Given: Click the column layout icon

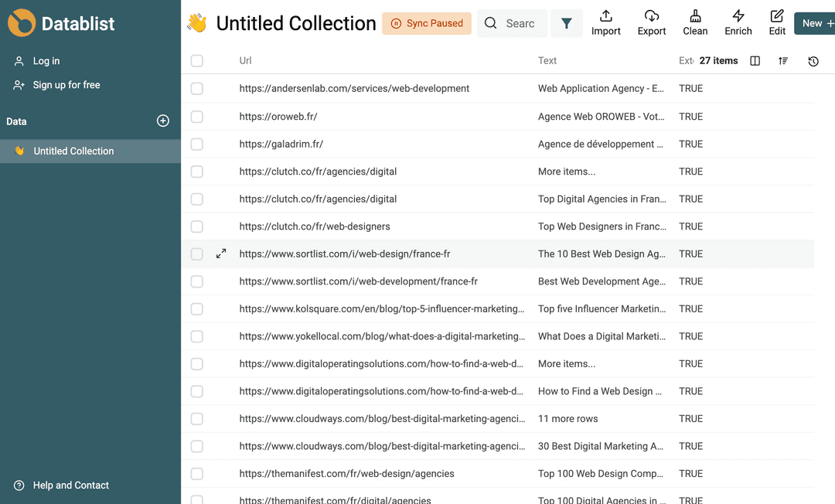Looking at the screenshot, I should pos(755,60).
